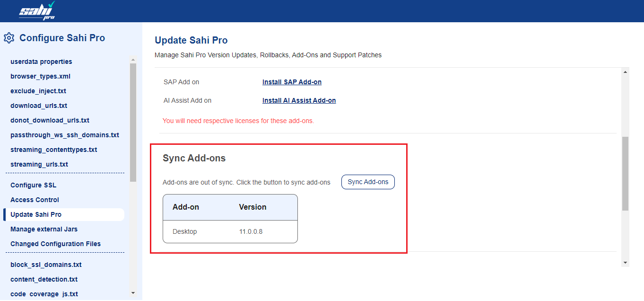Click the Sahi Pro logo
Screen dimensions: 644x301
(37, 11)
